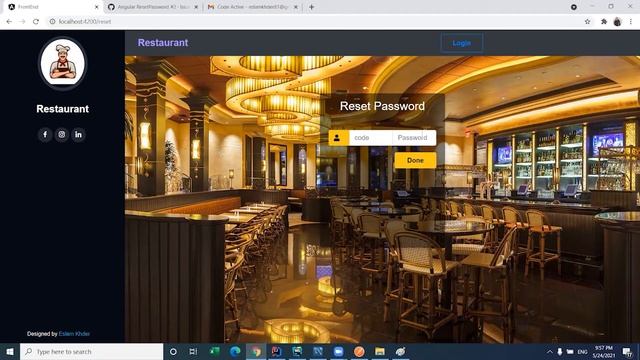Open the notification center icon
640x360 pixels.
point(627,351)
